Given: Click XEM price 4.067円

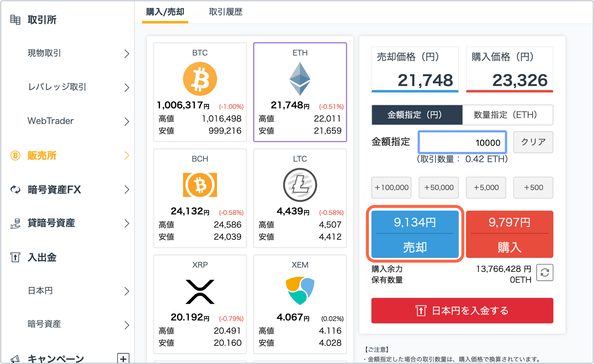Looking at the screenshot, I should tap(293, 317).
